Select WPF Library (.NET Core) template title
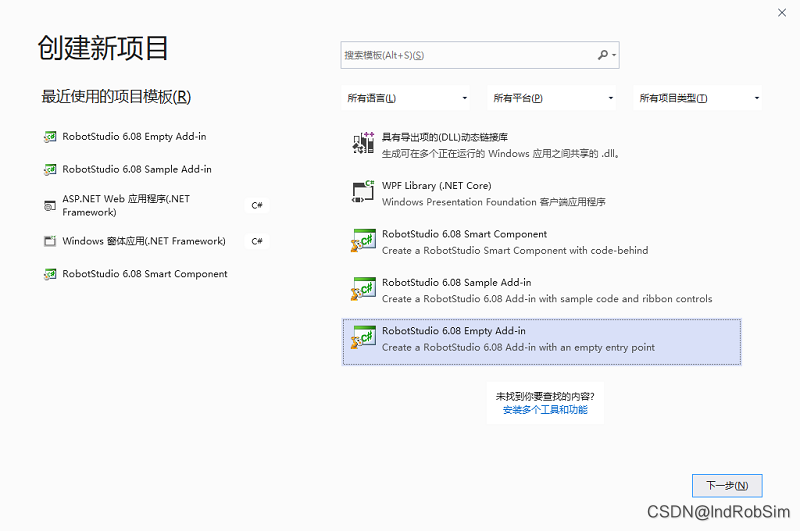Image resolution: width=800 pixels, height=531 pixels. coord(437,186)
